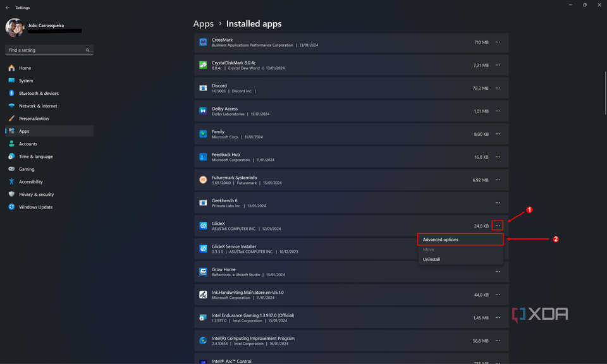Screen dimensions: 607x364
Task: Select the Geekbench 6 row title
Action: [224, 200]
